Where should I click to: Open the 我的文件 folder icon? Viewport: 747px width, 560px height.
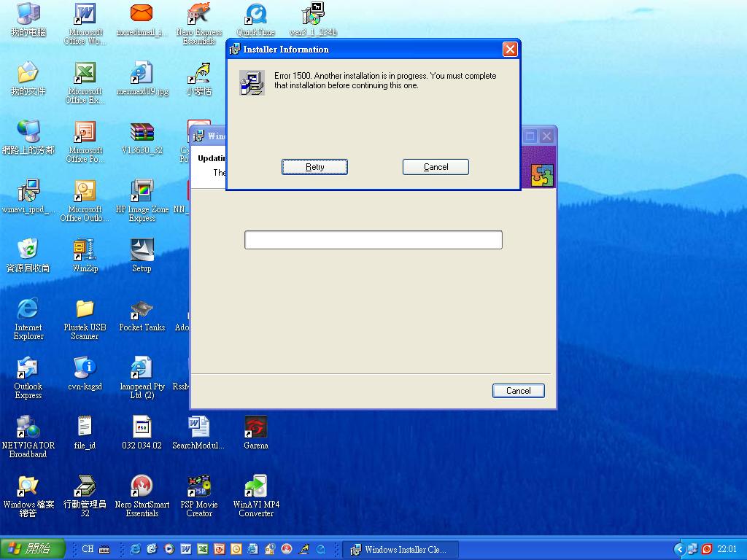tap(28, 79)
